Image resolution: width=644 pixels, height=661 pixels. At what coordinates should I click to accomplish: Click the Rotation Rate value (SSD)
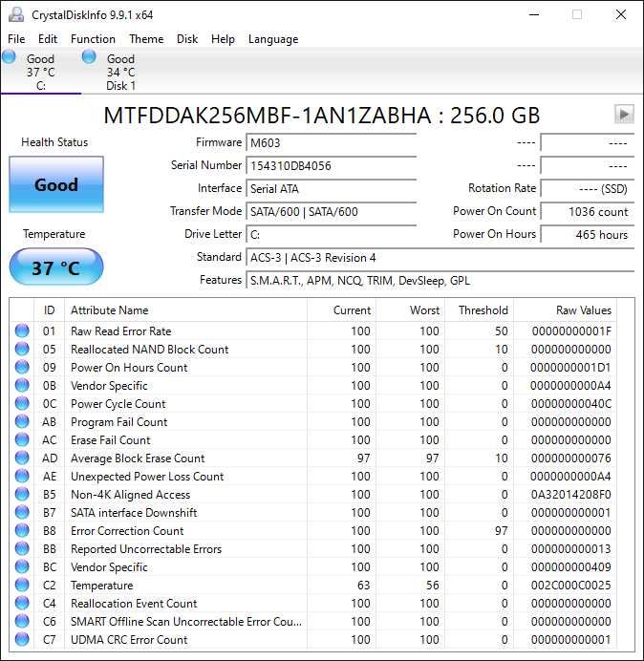pyautogui.click(x=587, y=188)
